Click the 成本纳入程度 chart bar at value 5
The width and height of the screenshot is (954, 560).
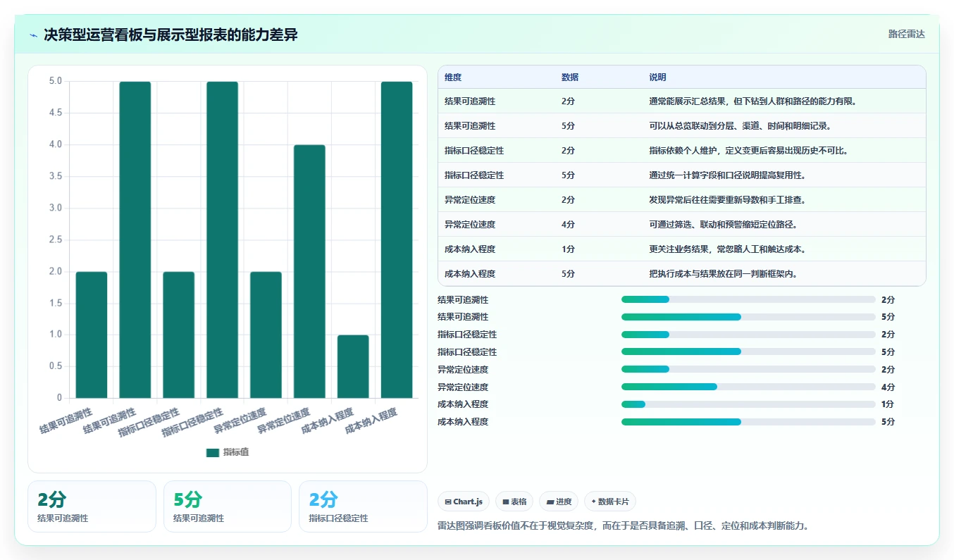(397, 239)
